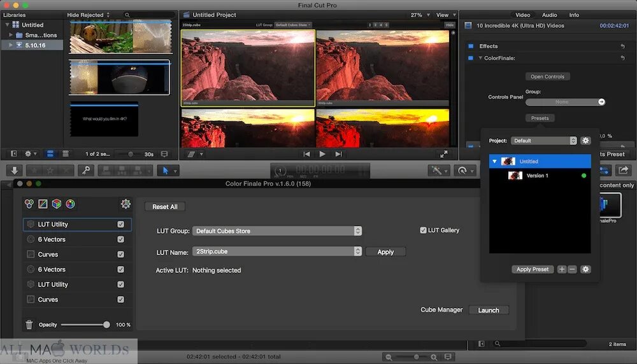Open the LUT Group dropdown
The width and height of the screenshot is (637, 364).
(x=277, y=231)
